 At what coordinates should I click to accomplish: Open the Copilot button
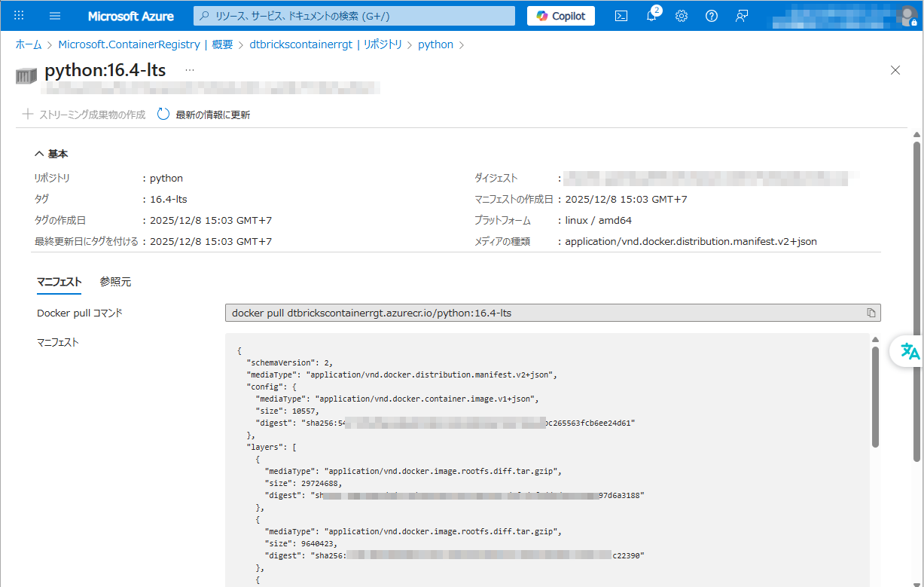[561, 16]
